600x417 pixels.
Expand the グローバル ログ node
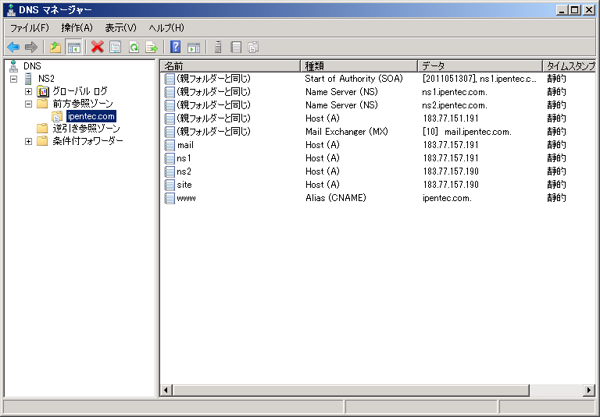click(28, 91)
